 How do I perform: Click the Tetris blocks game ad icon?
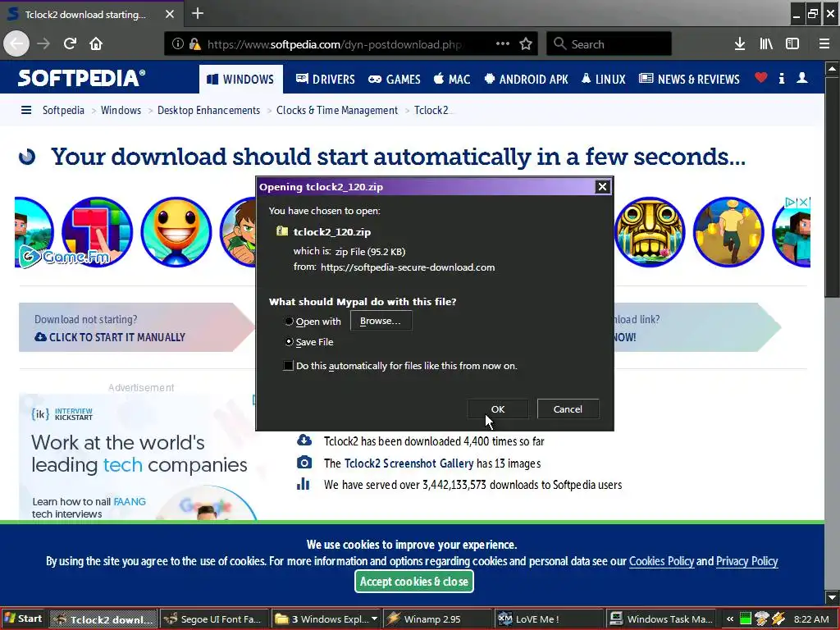pos(97,231)
